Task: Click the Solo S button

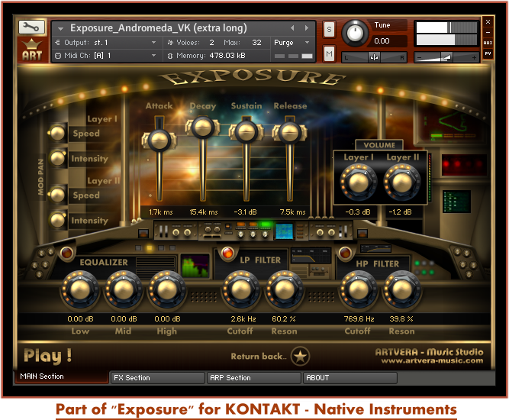Action: click(x=328, y=29)
